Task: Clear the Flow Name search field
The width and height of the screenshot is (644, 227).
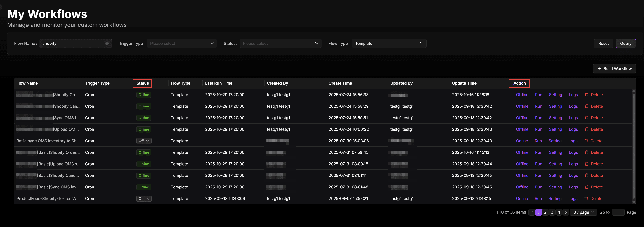Action: tap(107, 43)
